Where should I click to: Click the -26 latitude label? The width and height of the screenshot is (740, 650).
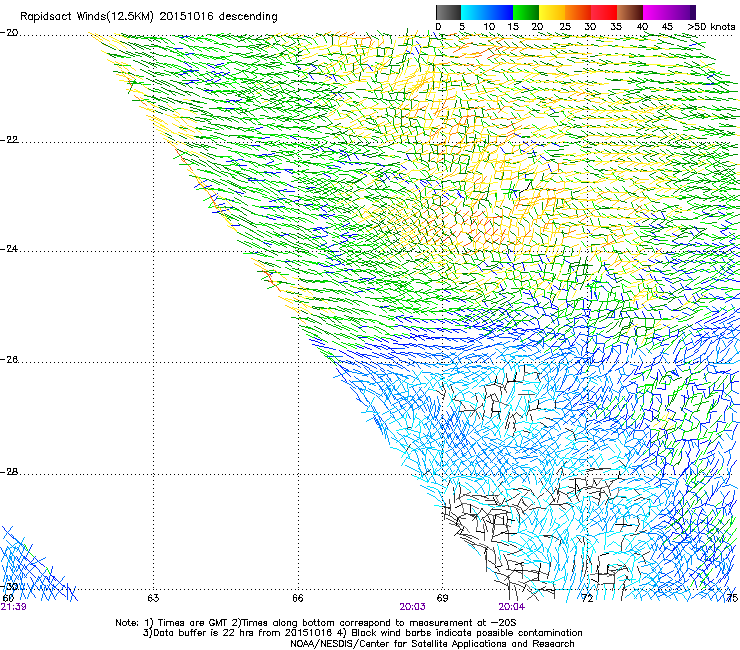click(x=9, y=360)
